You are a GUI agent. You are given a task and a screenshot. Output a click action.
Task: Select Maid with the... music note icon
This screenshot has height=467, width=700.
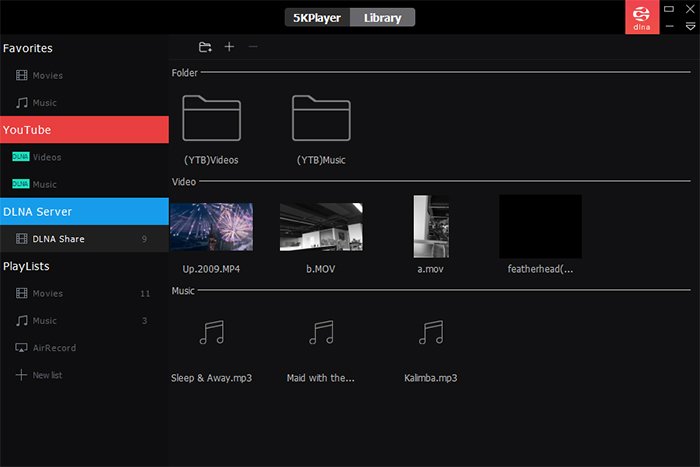click(x=321, y=333)
